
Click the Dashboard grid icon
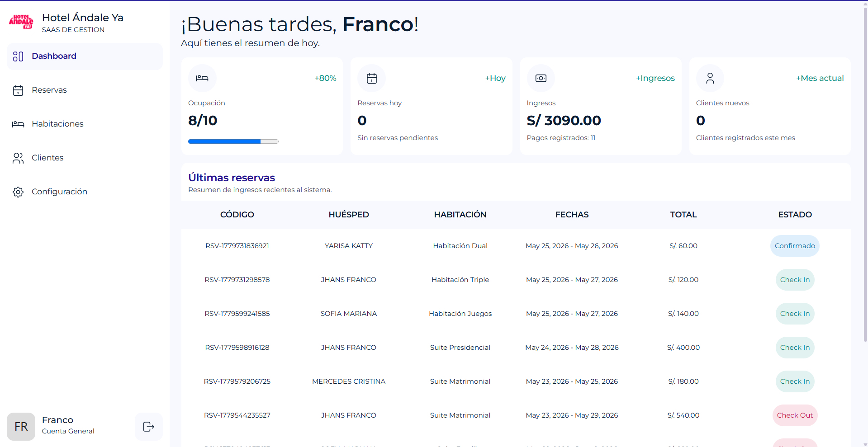coord(18,56)
